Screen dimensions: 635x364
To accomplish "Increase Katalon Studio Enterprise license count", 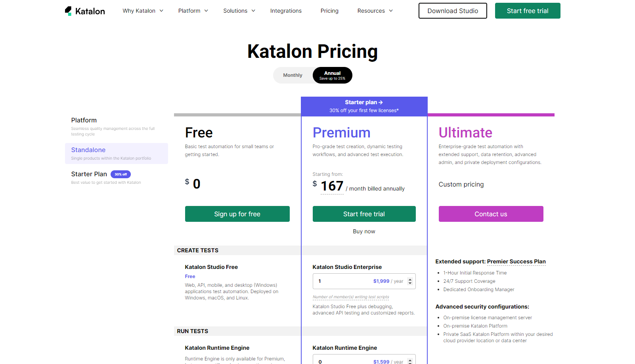I will [x=410, y=279].
